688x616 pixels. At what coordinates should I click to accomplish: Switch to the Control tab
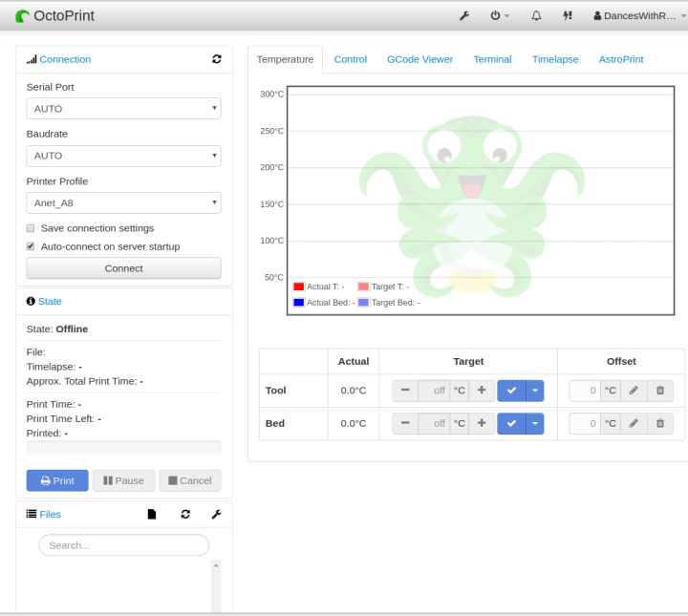pyautogui.click(x=350, y=59)
